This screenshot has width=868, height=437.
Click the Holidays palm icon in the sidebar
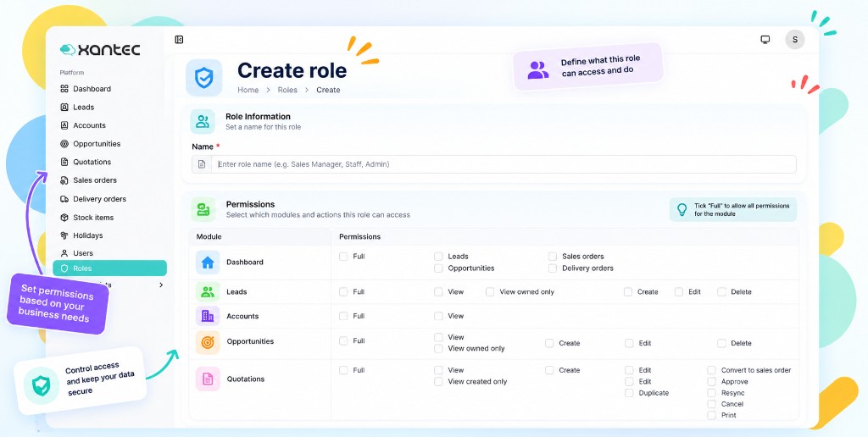[64, 235]
